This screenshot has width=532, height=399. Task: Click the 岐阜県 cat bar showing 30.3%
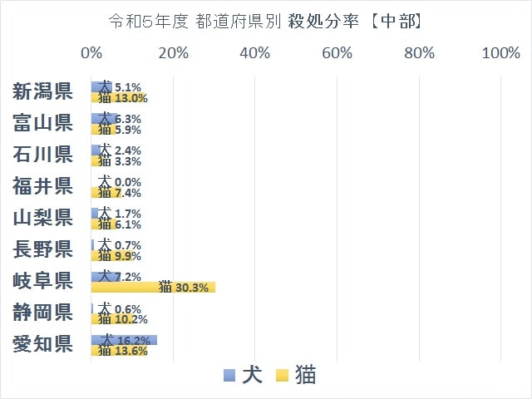tap(153, 288)
